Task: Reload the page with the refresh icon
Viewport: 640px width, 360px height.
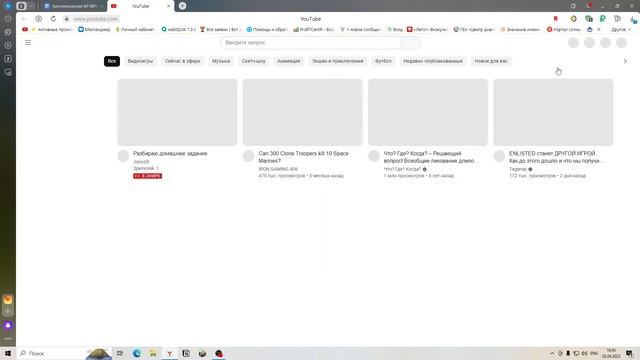Action: click(x=53, y=19)
